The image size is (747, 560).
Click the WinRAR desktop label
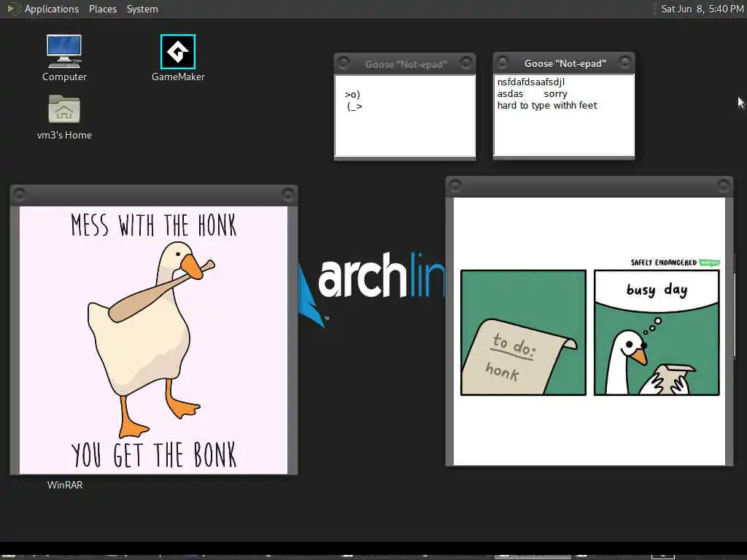coord(65,485)
